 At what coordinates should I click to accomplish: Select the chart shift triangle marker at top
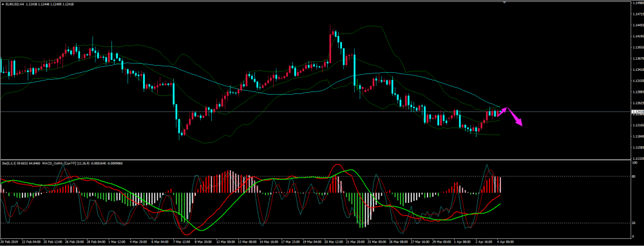[x=505, y=3]
